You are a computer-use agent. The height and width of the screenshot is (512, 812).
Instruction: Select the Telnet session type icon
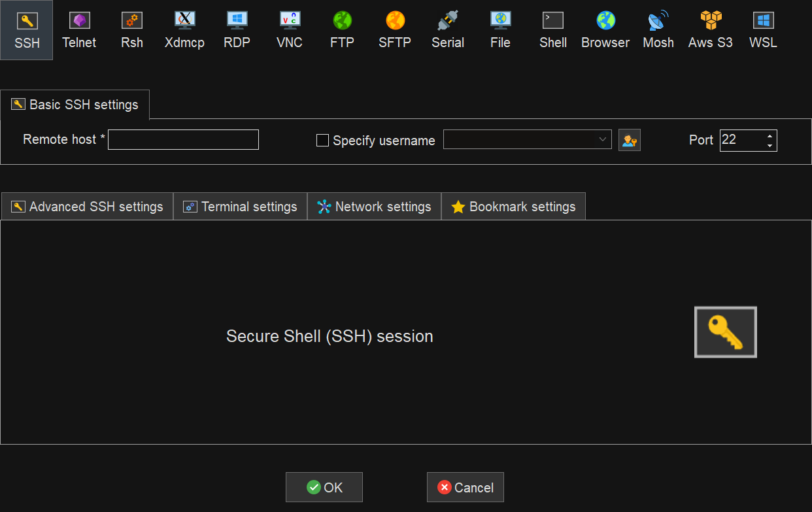click(x=79, y=30)
